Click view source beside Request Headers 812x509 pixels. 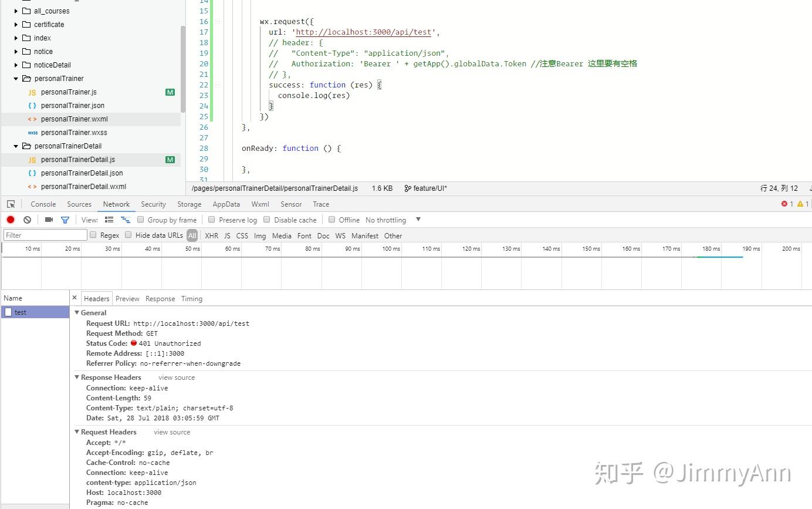pos(172,432)
